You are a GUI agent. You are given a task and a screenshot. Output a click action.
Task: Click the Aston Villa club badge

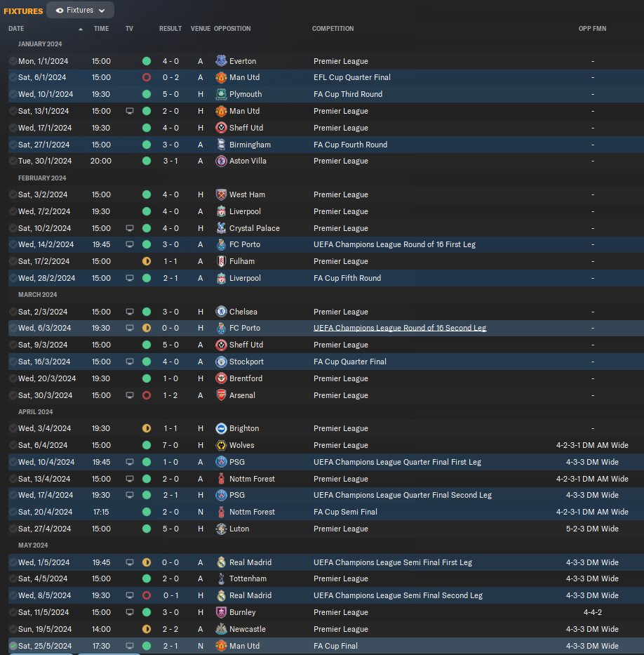pyautogui.click(x=221, y=161)
